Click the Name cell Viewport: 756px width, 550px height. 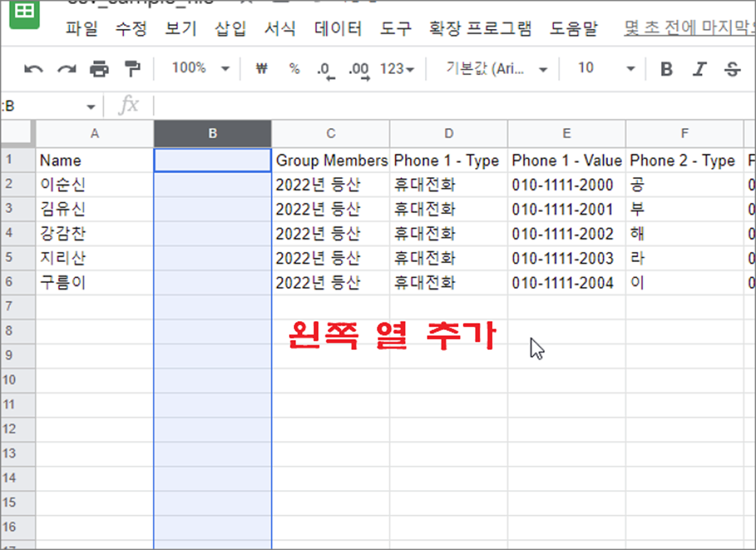94,160
